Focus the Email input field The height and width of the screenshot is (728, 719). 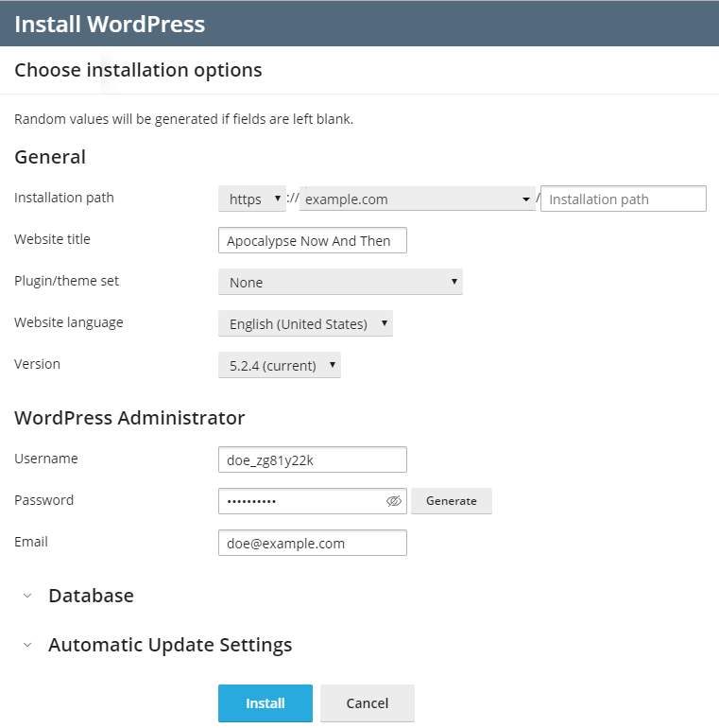[312, 543]
